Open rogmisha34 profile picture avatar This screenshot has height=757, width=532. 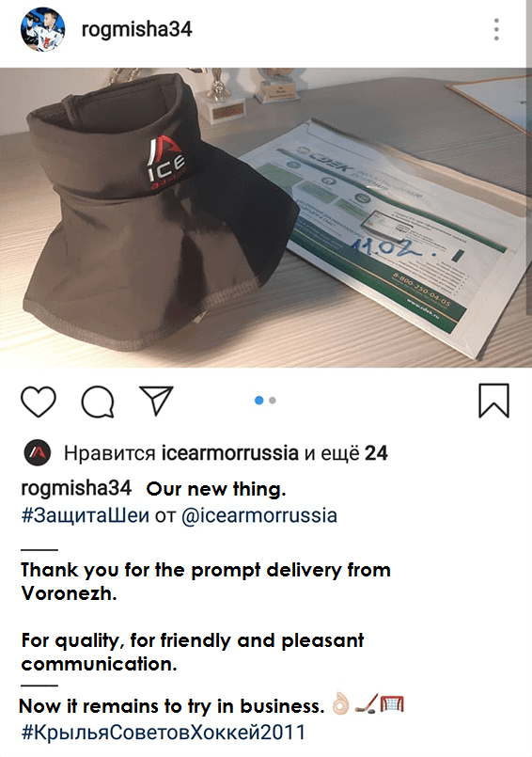click(x=42, y=29)
